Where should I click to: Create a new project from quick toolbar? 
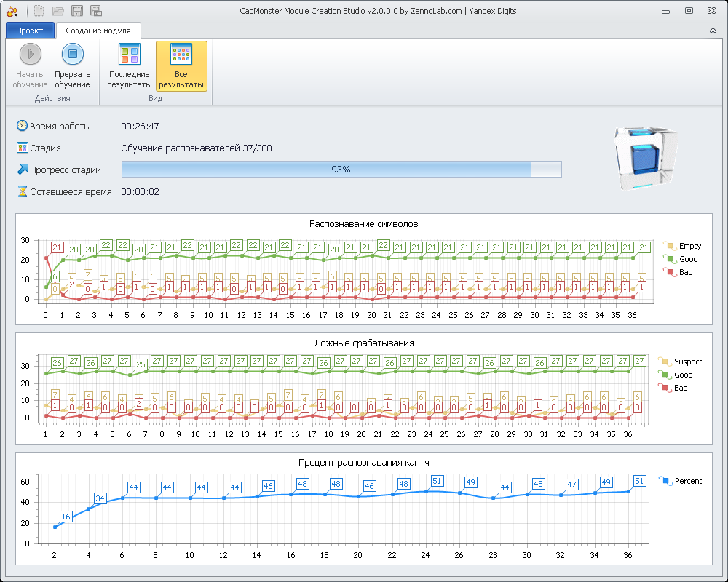(39, 11)
